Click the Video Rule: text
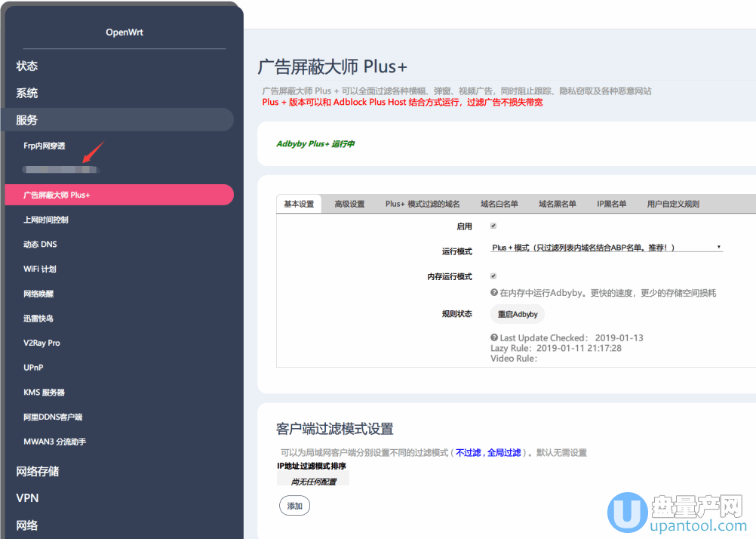Screen dimensions: 756x539 click(x=514, y=359)
